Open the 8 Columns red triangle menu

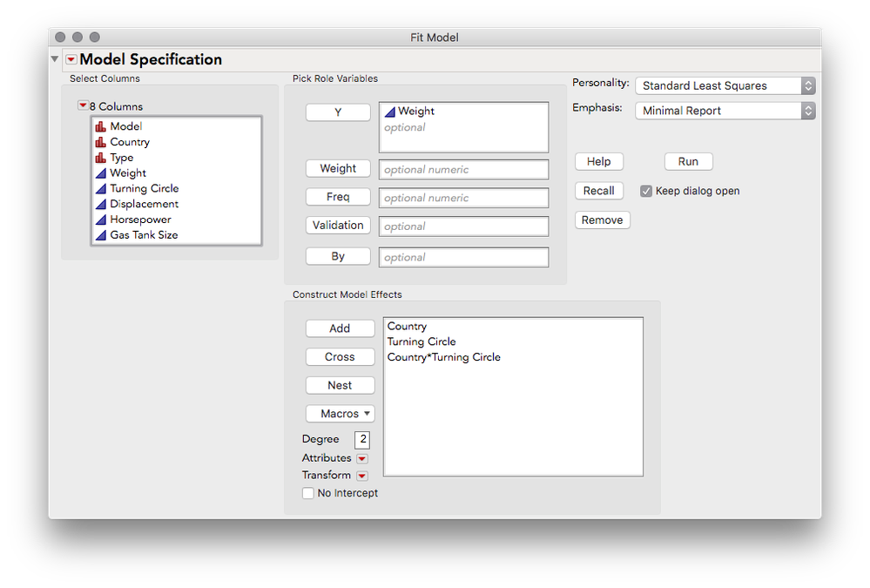(83, 105)
